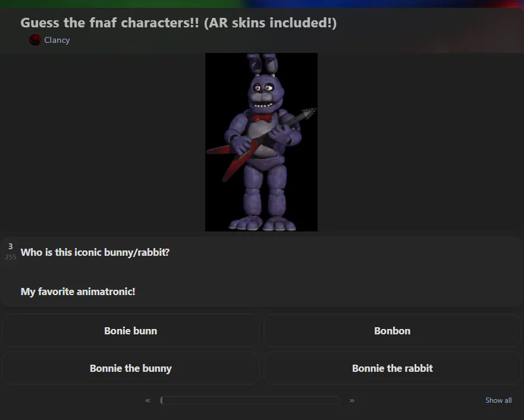This screenshot has width=524, height=420.
Task: Click the question number 3 indicator
Action: tap(10, 247)
